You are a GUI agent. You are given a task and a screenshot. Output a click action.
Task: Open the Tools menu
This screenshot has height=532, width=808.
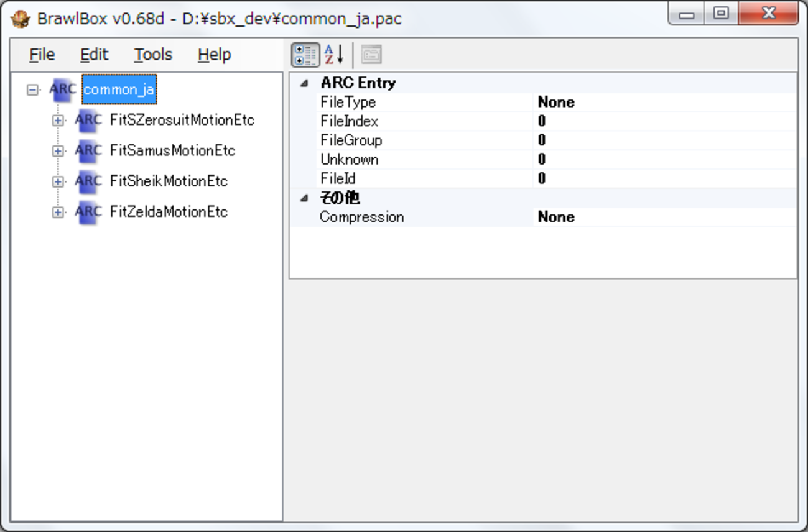click(153, 55)
